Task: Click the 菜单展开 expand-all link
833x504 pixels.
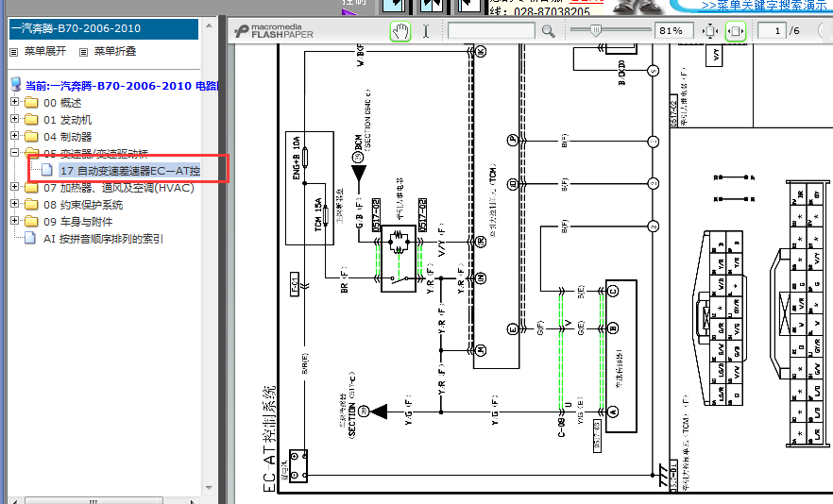Action: point(45,51)
